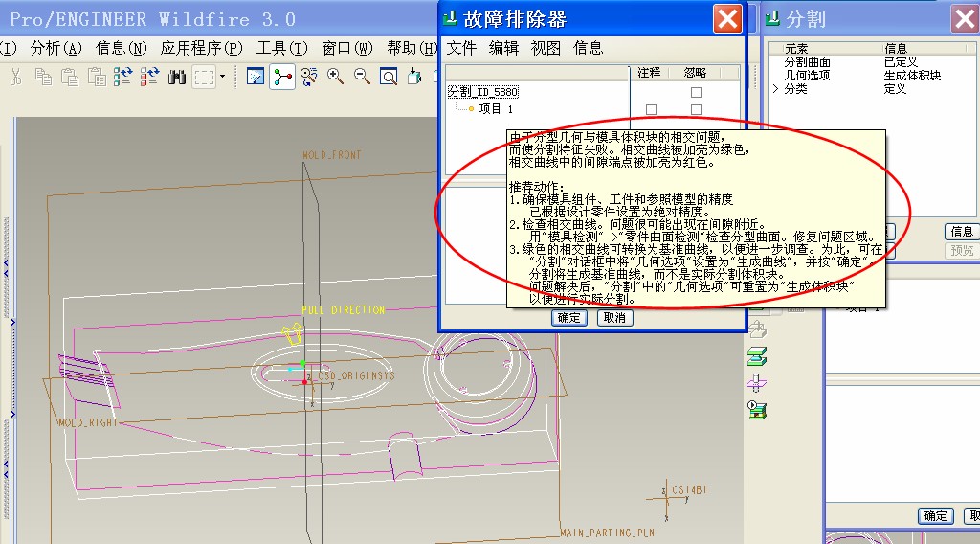Select MOLD_RIGHT datum plane label

pyautogui.click(x=87, y=422)
